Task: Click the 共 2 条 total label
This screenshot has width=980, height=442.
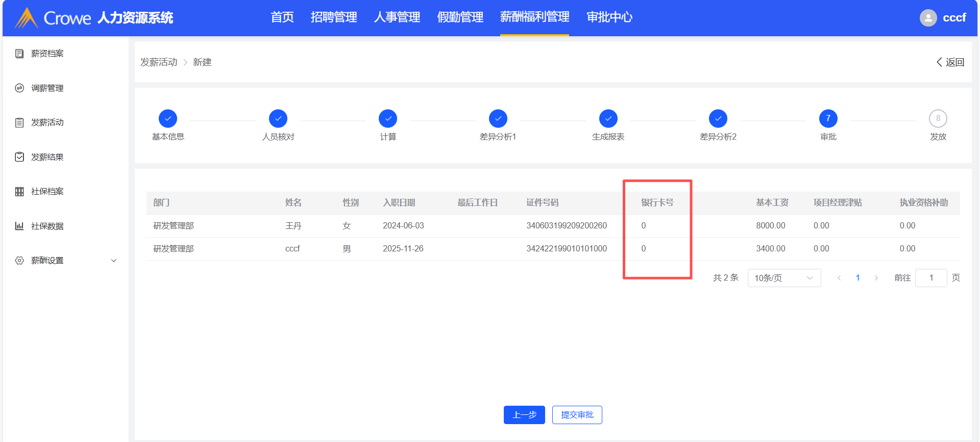Action: [x=726, y=278]
